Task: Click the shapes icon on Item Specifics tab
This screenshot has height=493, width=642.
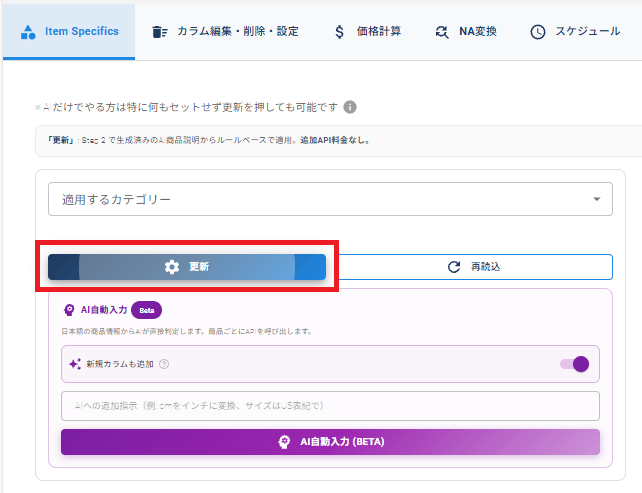Action: [28, 31]
